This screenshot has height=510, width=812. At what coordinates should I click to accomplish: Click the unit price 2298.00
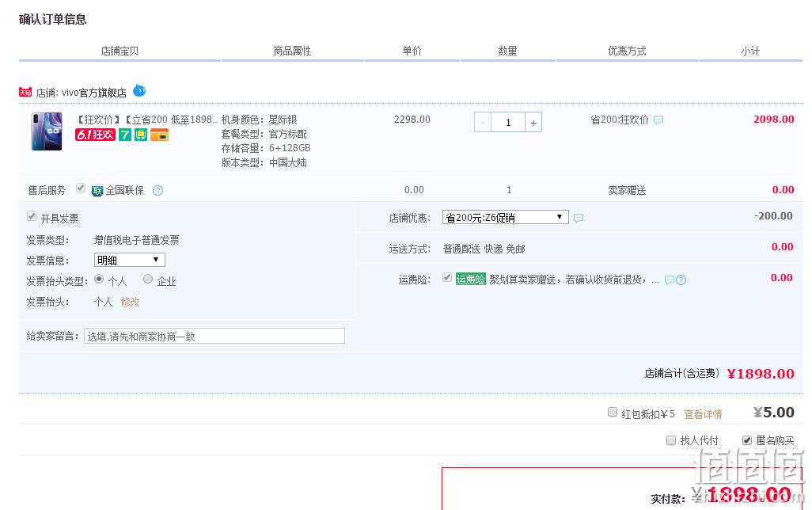click(412, 120)
